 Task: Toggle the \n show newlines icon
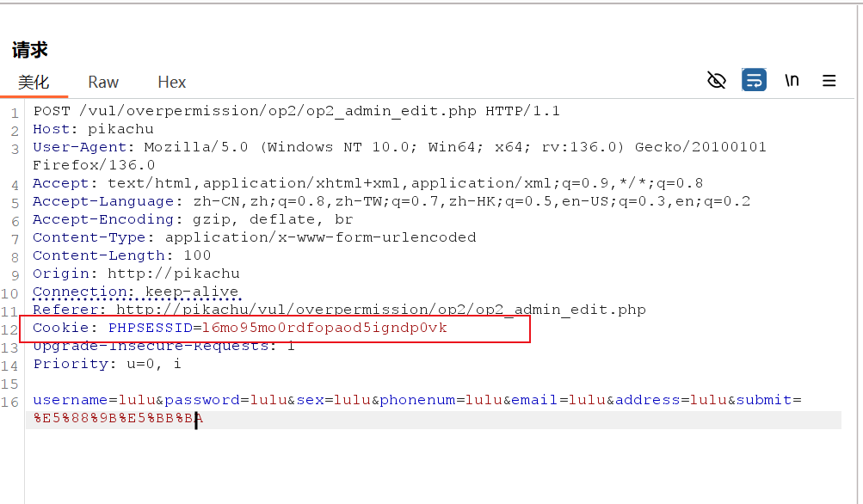point(792,80)
